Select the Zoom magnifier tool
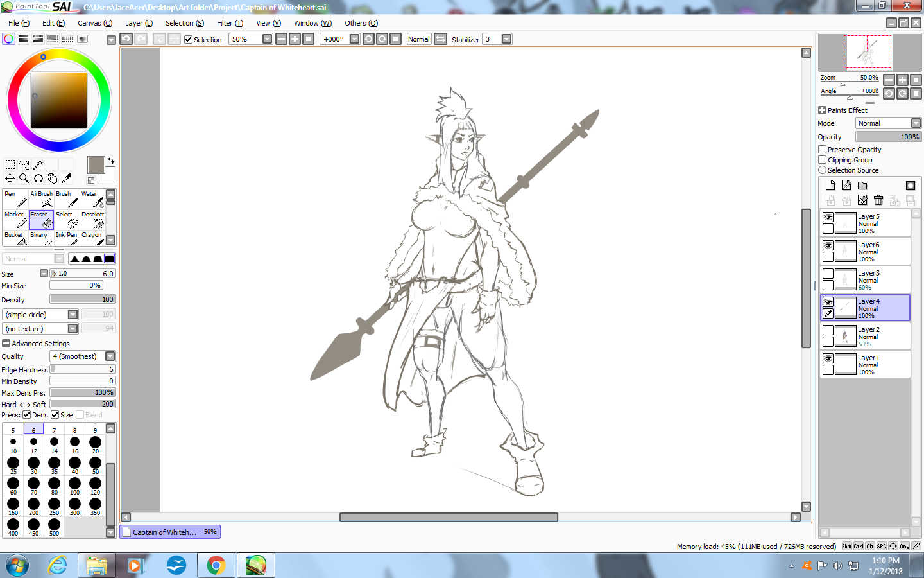The image size is (924, 578). click(24, 179)
